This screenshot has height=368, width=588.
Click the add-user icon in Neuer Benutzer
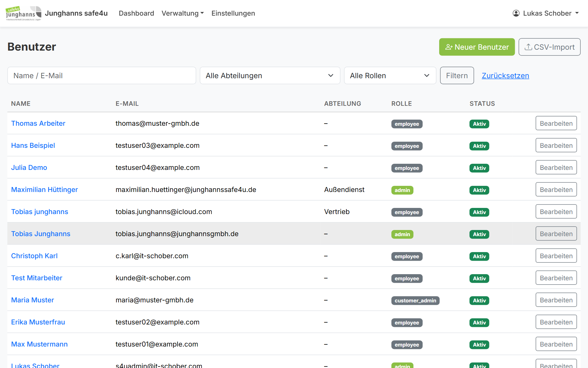pos(449,47)
